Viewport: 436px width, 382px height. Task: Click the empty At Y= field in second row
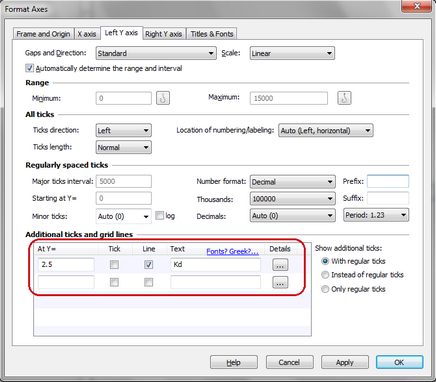coord(66,282)
